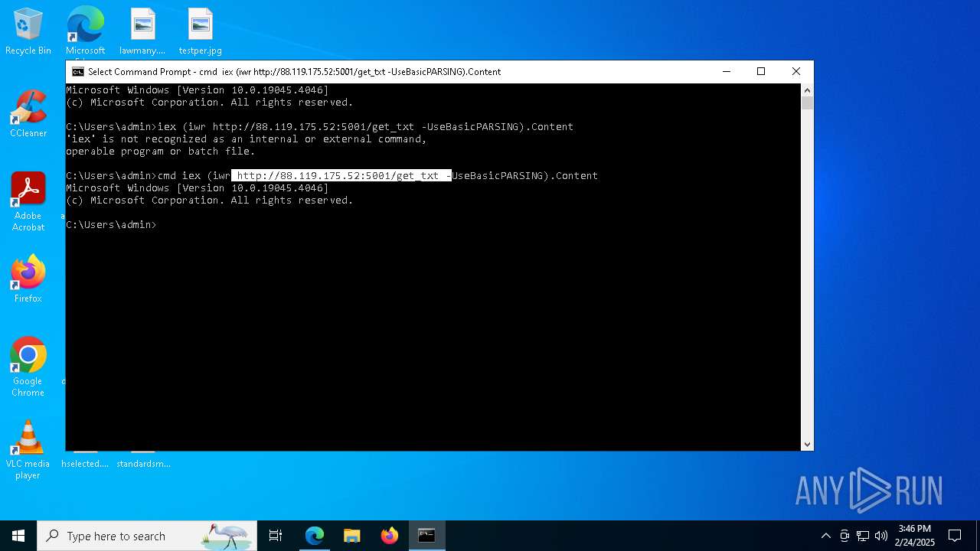Open the clock showing 3:46 PM

pyautogui.click(x=915, y=536)
